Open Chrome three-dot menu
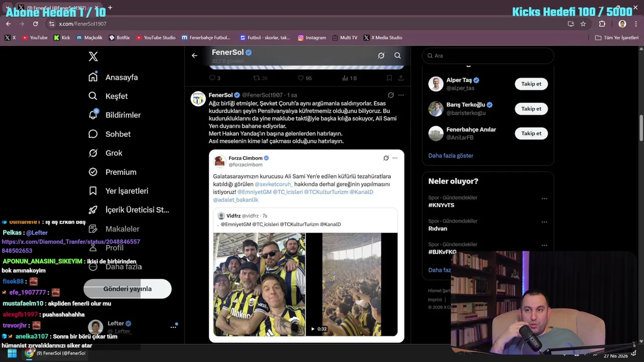The height and width of the screenshot is (362, 644). (x=636, y=24)
